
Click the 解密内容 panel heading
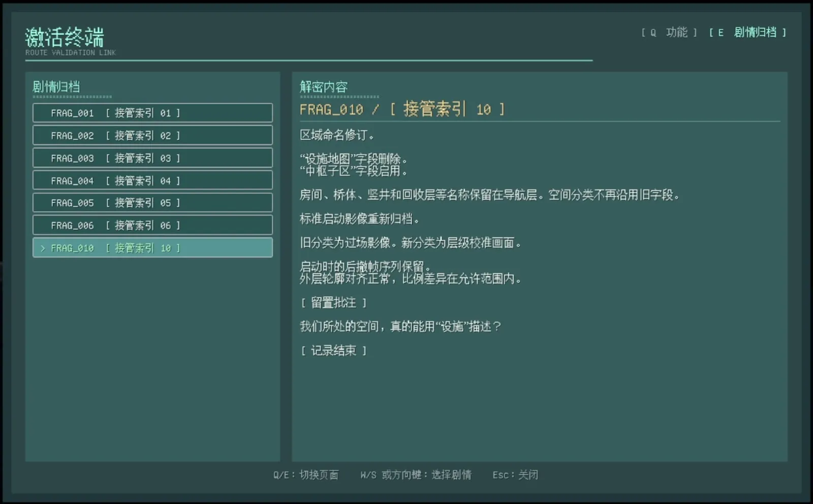pyautogui.click(x=324, y=87)
